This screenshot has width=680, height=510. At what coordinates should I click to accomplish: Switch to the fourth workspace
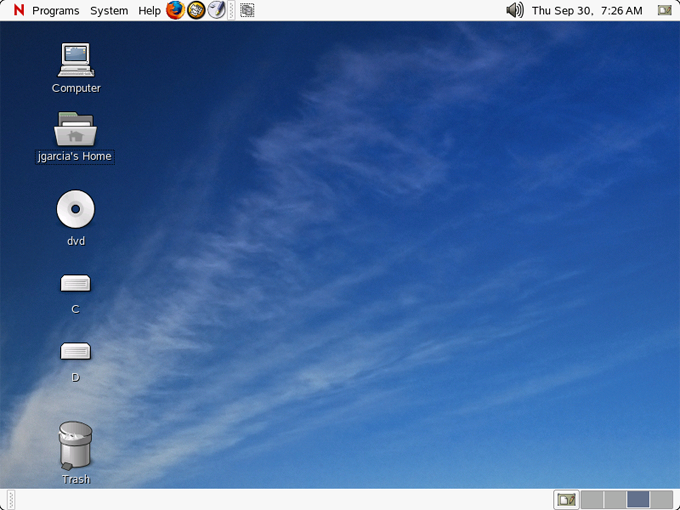661,500
